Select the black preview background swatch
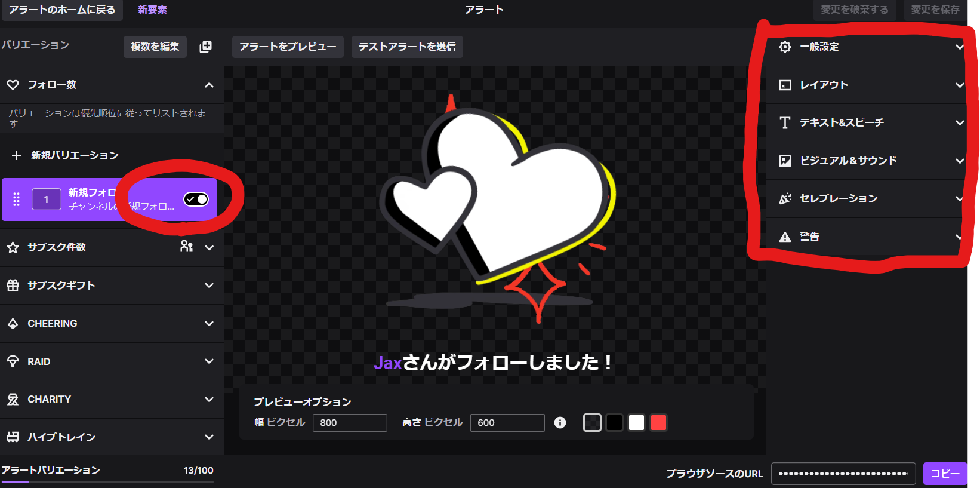980x488 pixels. tap(614, 422)
